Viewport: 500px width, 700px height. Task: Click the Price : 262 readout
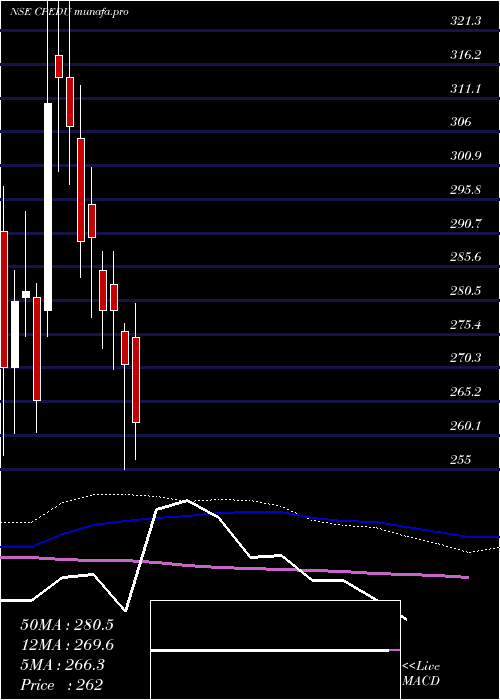tap(62, 685)
